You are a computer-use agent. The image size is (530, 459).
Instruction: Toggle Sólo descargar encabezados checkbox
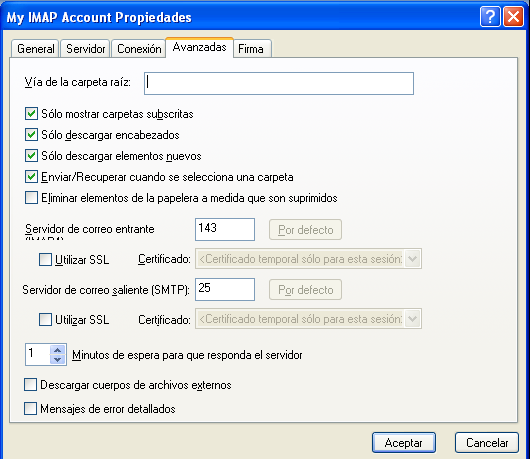[31, 135]
